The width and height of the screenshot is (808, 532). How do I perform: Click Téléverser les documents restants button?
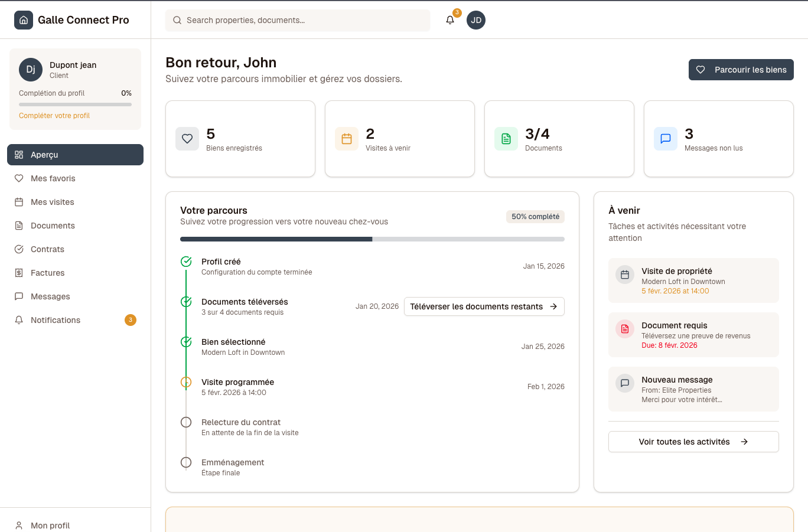click(484, 306)
